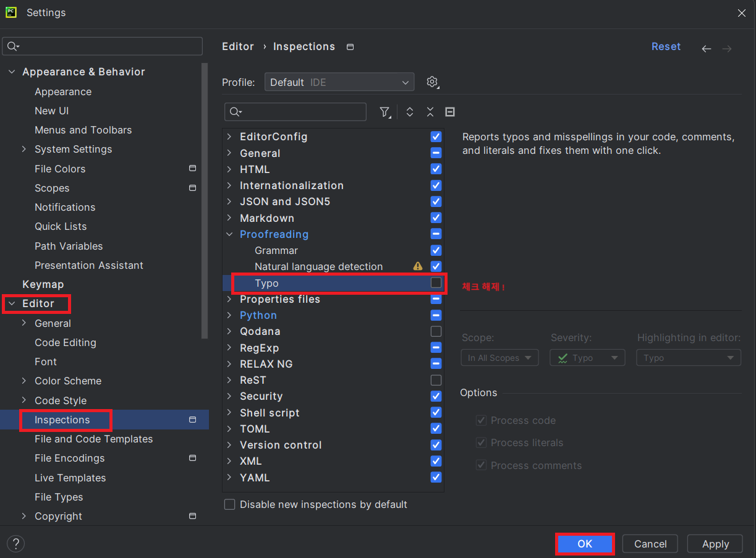This screenshot has width=756, height=558.
Task: Open File and Code Templates page
Action: tap(94, 439)
